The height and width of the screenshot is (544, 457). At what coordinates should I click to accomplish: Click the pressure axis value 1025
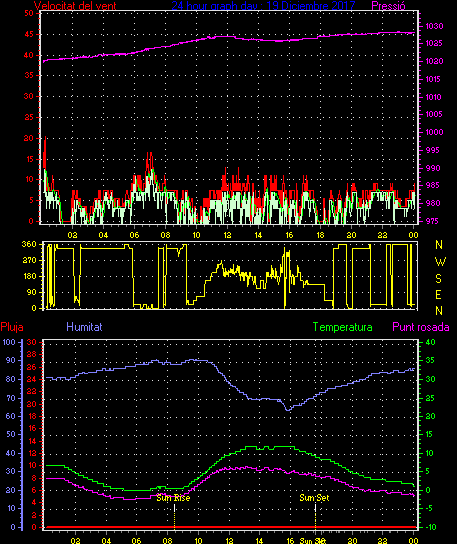tap(434, 43)
